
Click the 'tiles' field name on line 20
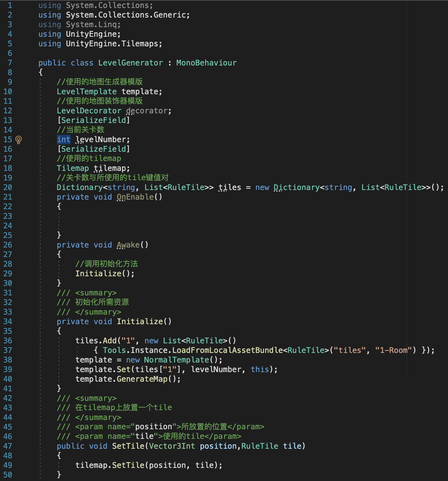[230, 187]
